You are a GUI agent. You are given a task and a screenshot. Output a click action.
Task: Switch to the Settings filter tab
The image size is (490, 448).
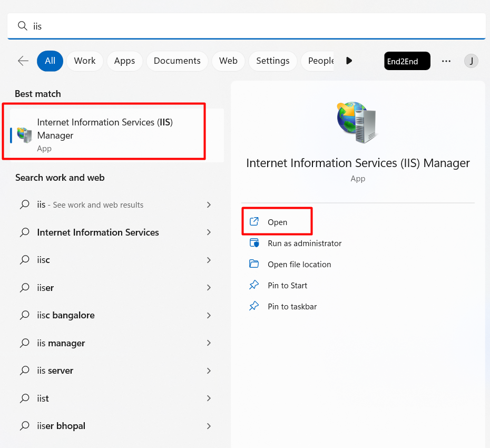(273, 61)
